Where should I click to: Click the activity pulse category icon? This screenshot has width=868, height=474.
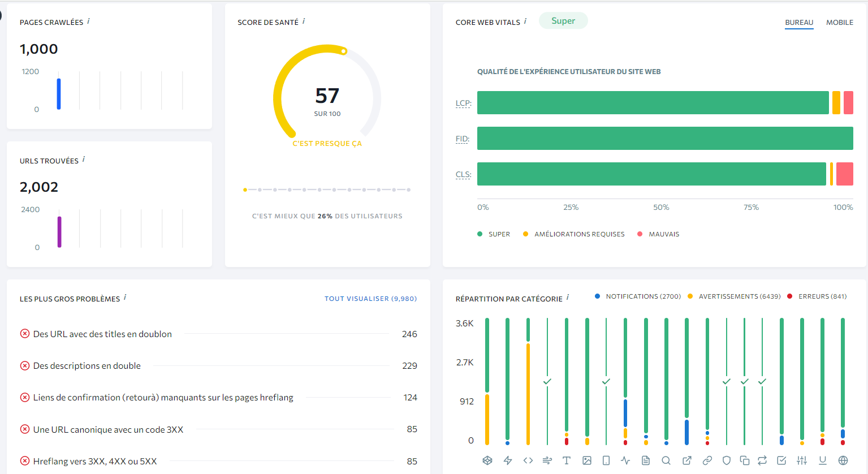click(625, 460)
